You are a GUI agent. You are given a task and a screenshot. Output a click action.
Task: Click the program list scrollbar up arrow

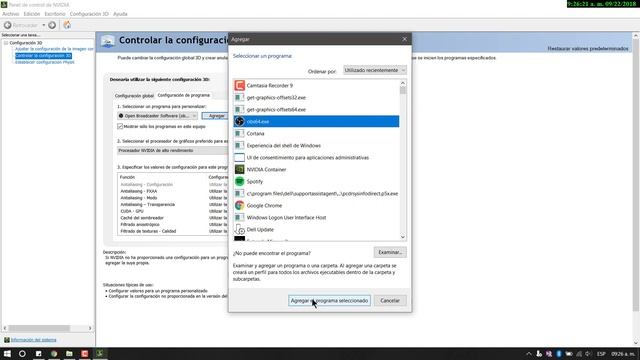click(403, 83)
